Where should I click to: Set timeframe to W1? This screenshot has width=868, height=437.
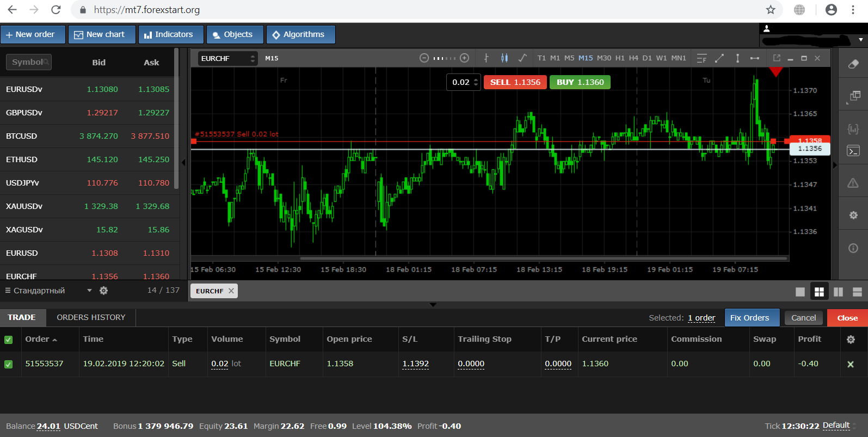[661, 58]
